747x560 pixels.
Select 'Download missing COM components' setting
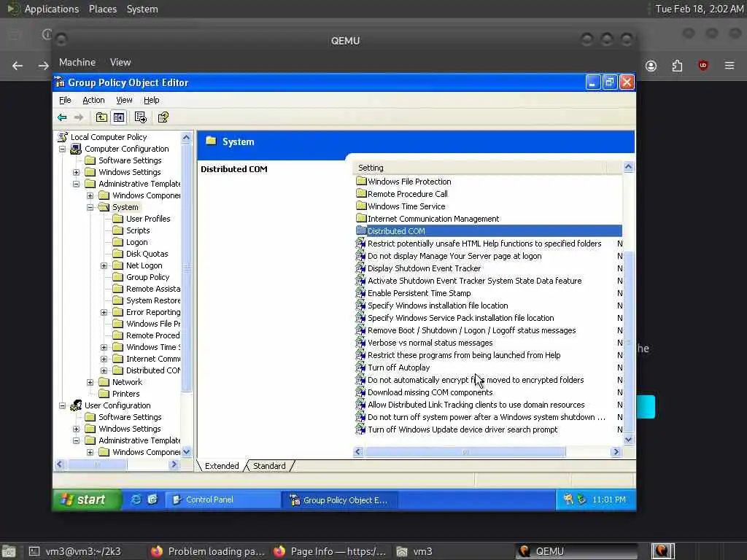click(x=430, y=392)
